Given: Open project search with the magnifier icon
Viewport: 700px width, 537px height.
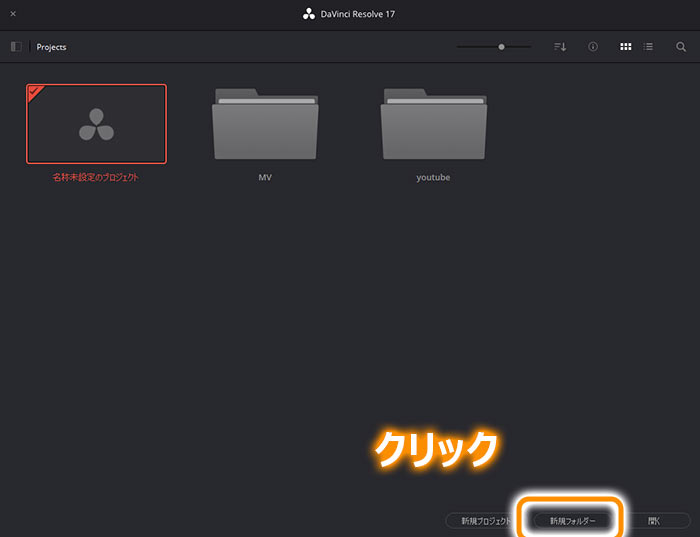Looking at the screenshot, I should pyautogui.click(x=680, y=46).
